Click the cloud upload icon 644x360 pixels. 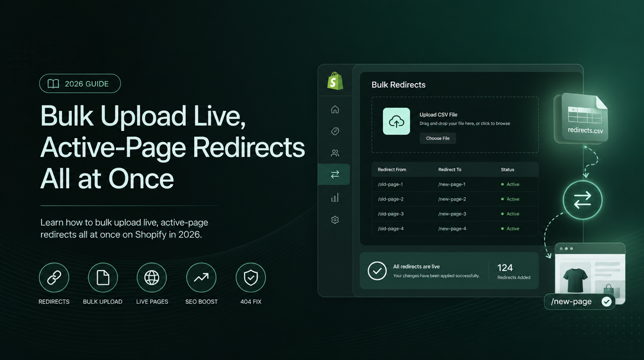coord(397,121)
